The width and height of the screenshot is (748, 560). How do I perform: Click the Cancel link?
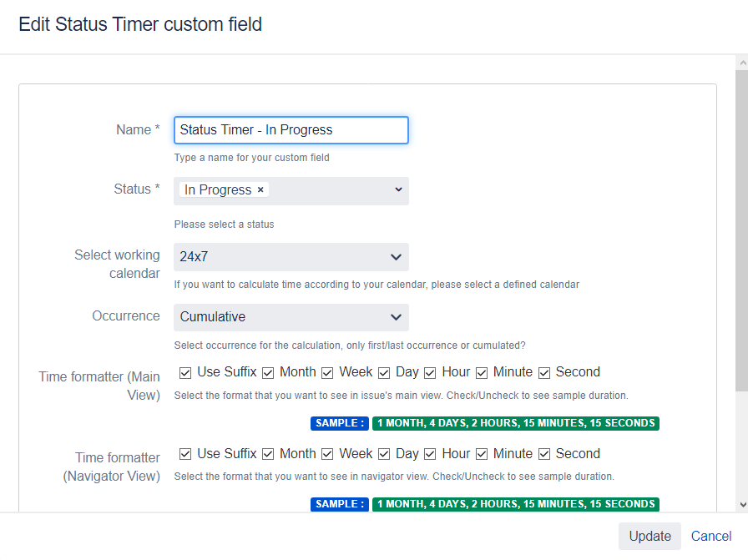coord(710,536)
